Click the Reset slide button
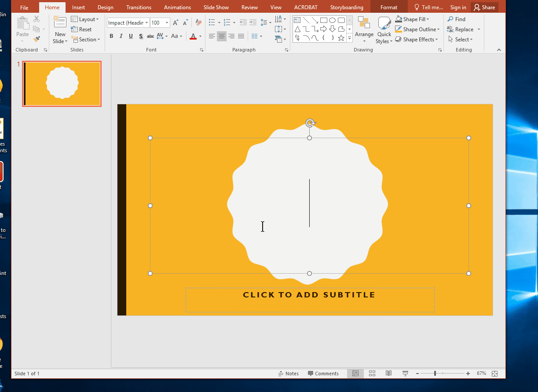 (x=81, y=29)
